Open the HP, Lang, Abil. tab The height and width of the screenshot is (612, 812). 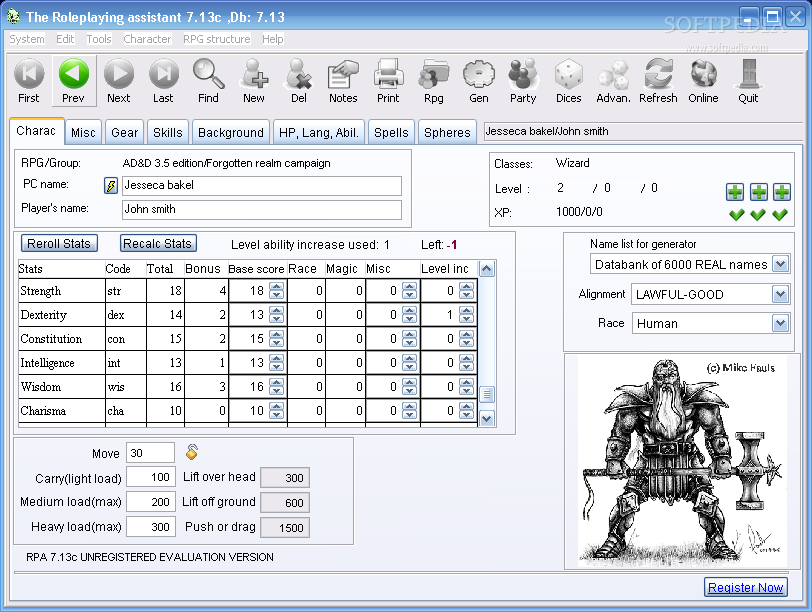(x=319, y=133)
